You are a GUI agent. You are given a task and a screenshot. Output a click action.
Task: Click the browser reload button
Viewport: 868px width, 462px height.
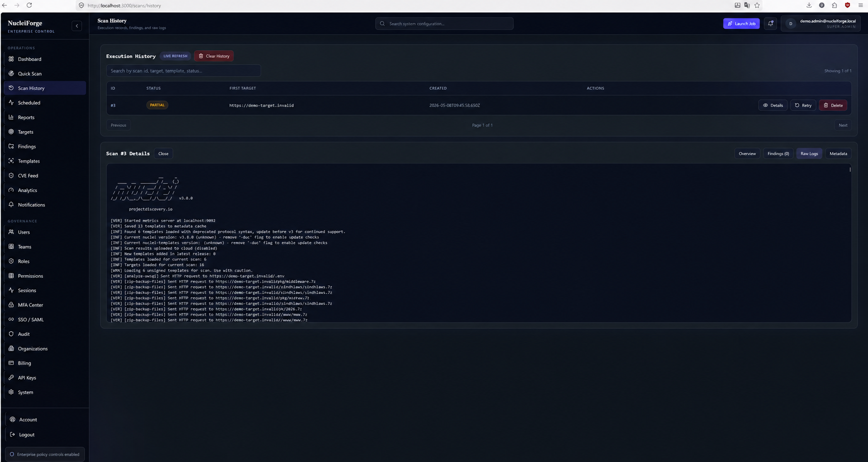click(29, 5)
